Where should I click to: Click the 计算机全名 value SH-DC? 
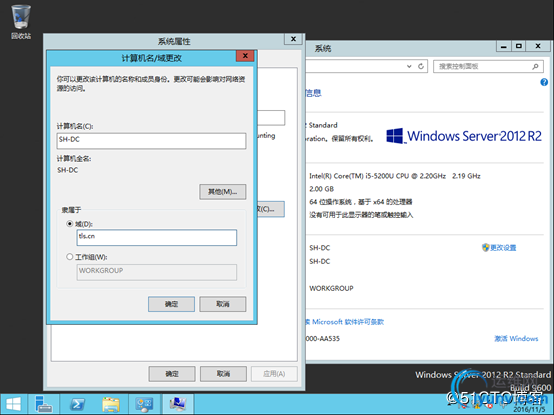pyautogui.click(x=67, y=170)
